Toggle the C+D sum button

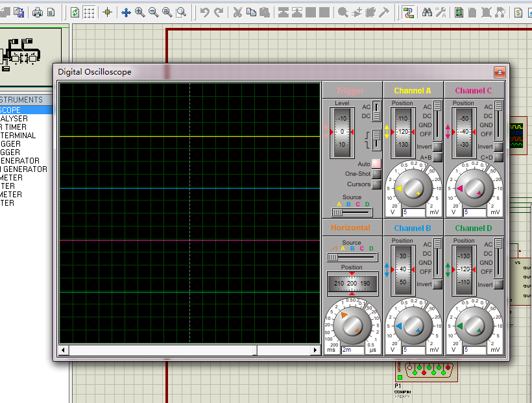click(498, 158)
